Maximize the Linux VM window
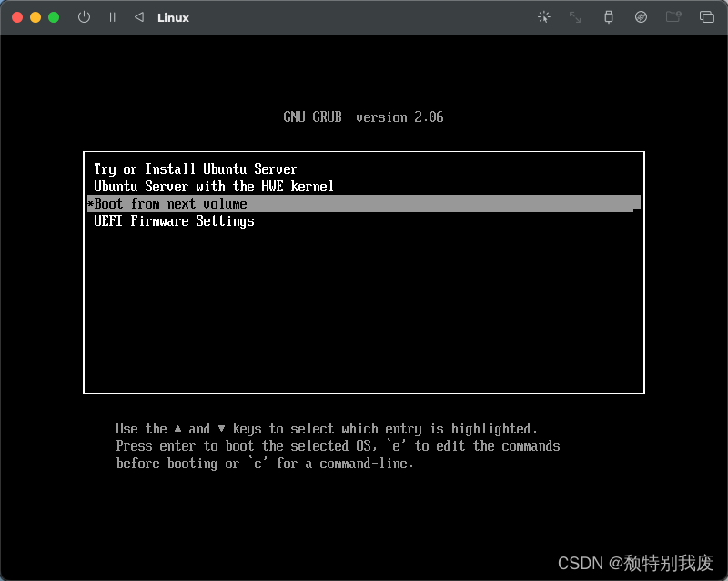Viewport: 728px width, 581px height. 54,17
